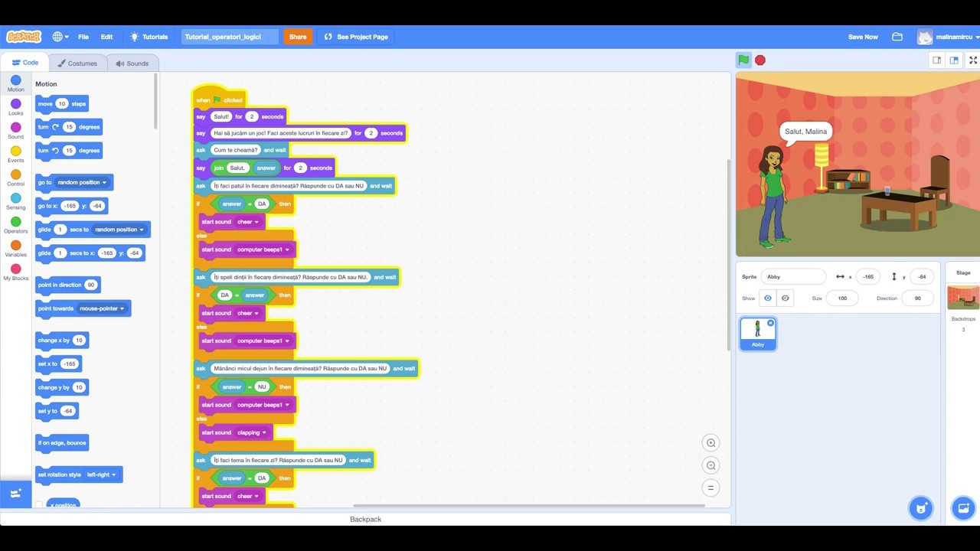This screenshot has height=551, width=980.
Task: Select the Abby sprite thumbnail
Action: [758, 334]
